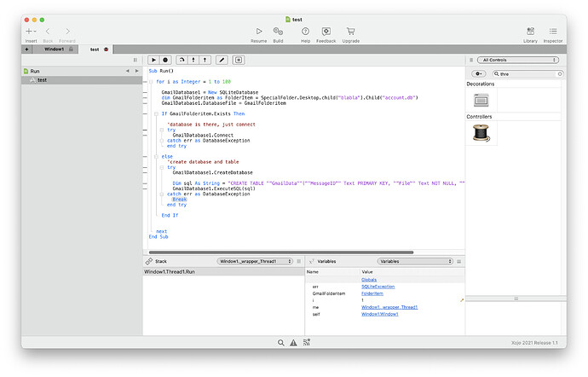The image size is (588, 377).
Task: Set breakpoint on CreateDatabase line
Action: tap(145, 173)
